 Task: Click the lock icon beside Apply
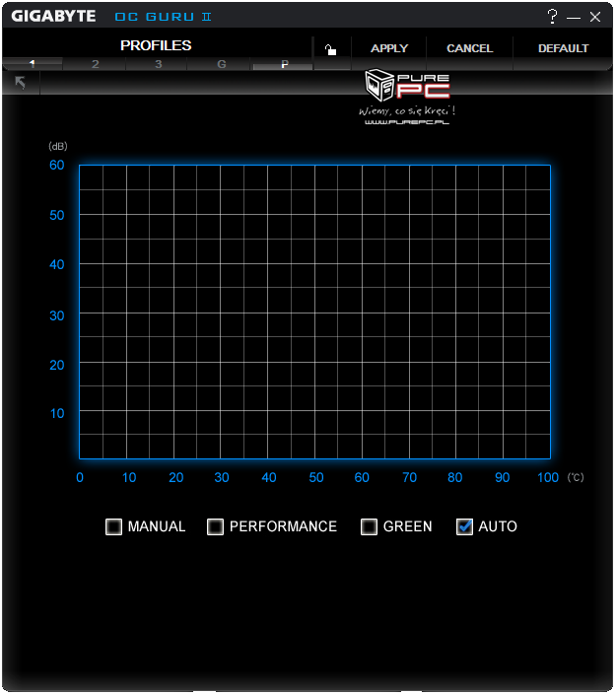(330, 49)
